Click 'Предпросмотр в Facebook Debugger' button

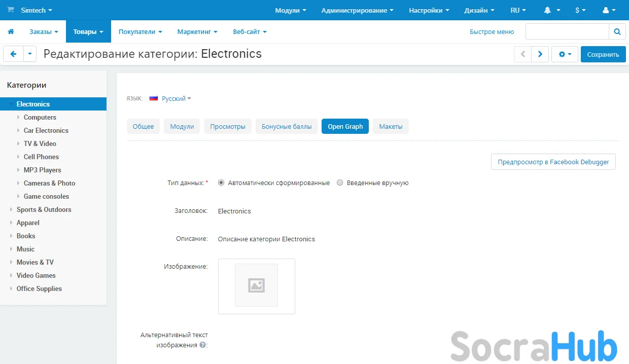point(553,162)
